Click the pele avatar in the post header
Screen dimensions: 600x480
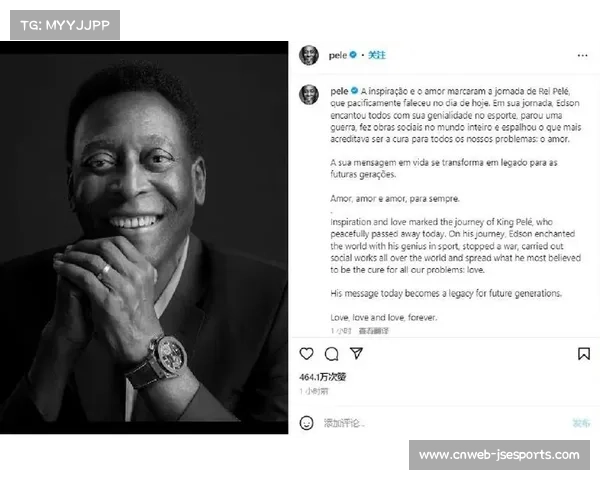pos(310,55)
